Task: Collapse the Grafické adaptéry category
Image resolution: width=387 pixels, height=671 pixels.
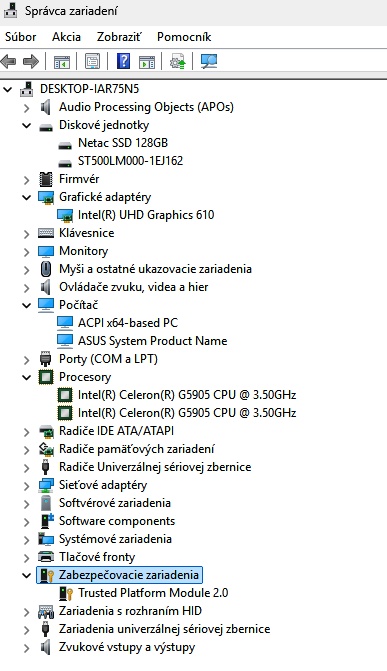Action: [x=27, y=197]
